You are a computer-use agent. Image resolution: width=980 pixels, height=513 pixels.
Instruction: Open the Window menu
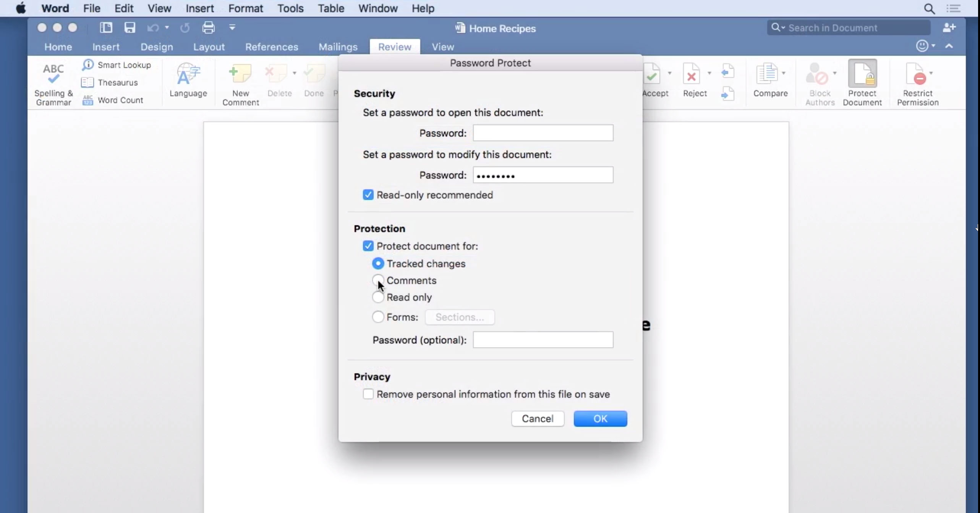tap(378, 8)
